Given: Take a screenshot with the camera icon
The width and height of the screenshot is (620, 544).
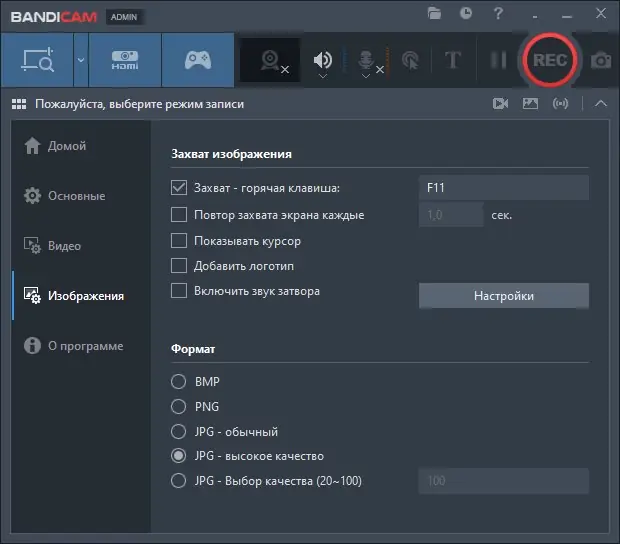Looking at the screenshot, I should pyautogui.click(x=601, y=60).
